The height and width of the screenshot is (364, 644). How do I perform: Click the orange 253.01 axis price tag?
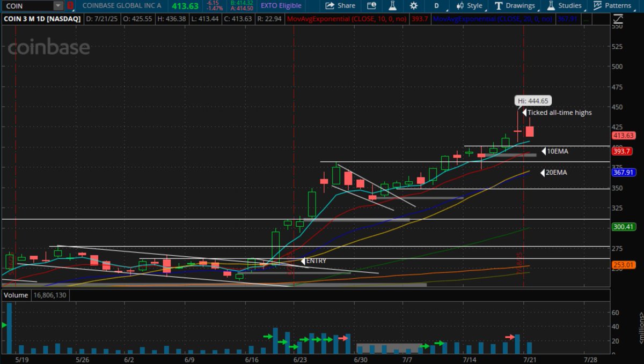(623, 265)
